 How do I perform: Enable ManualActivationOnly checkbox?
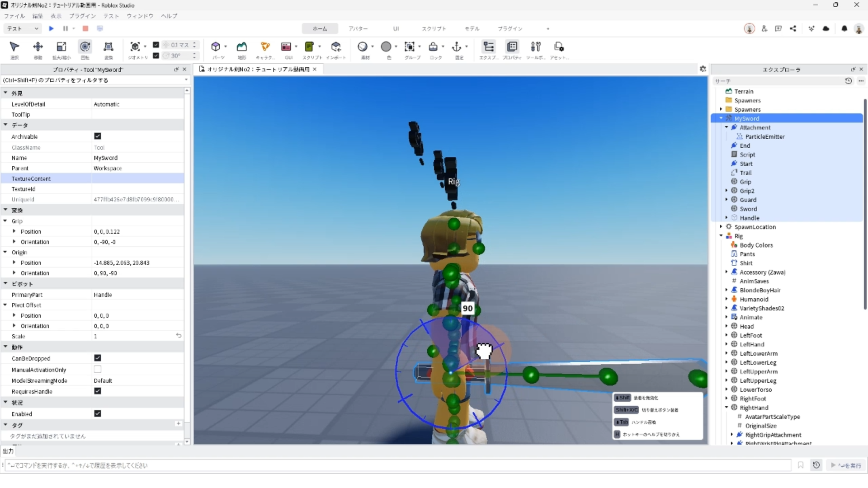point(98,369)
